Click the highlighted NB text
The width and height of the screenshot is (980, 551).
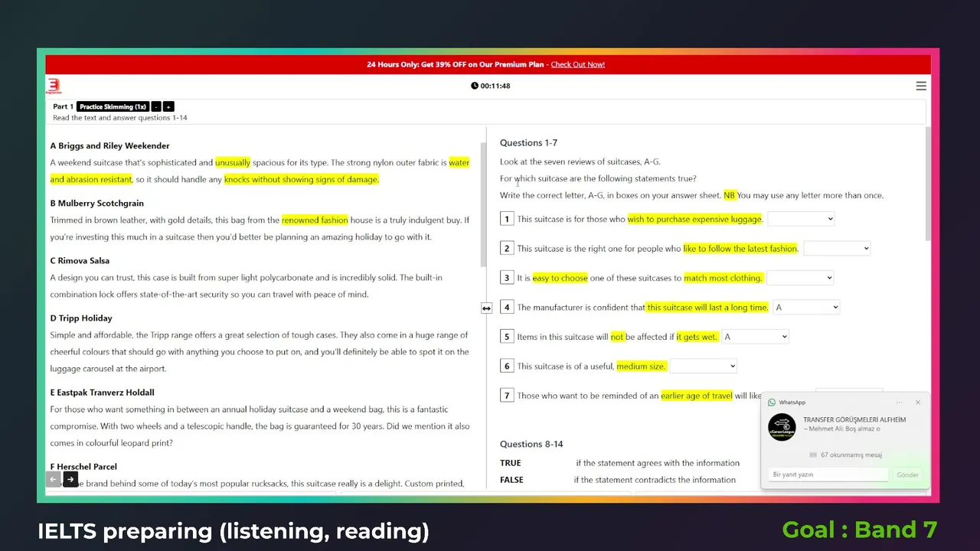730,195
